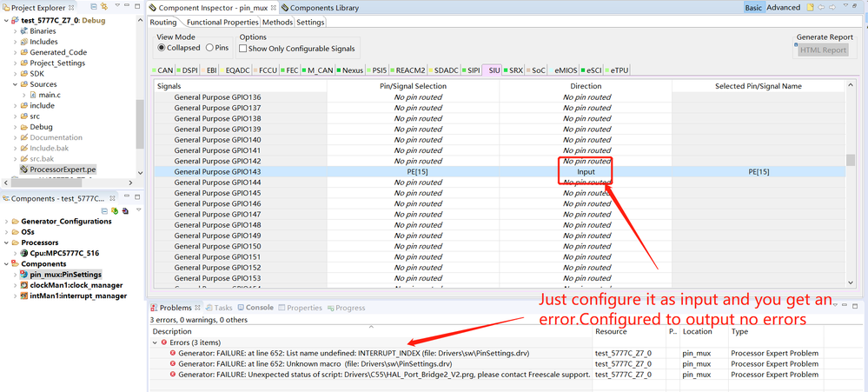The width and height of the screenshot is (868, 392).
Task: Click the intMan1:interrupt_manager component icon
Action: pyautogui.click(x=23, y=296)
